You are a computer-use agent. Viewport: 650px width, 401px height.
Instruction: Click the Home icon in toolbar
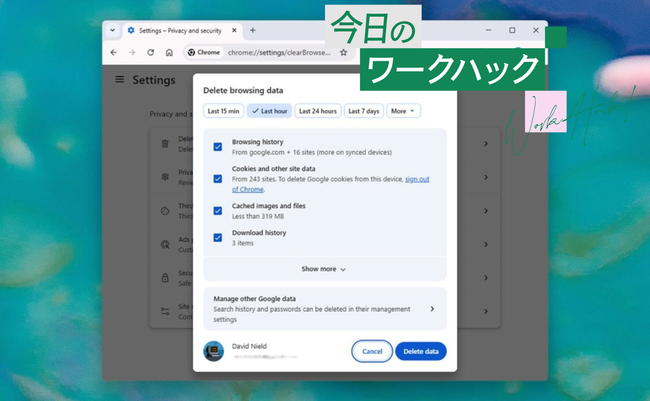(168, 52)
